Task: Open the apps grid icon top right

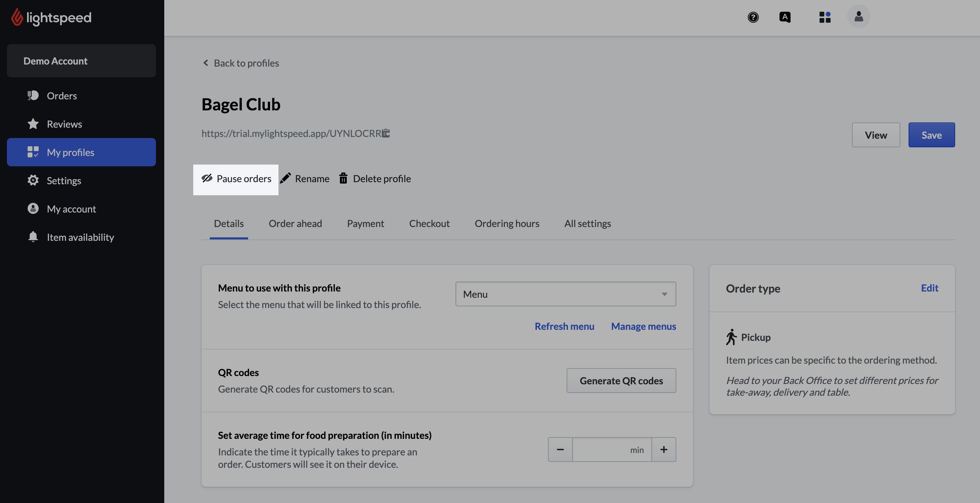Action: [825, 17]
